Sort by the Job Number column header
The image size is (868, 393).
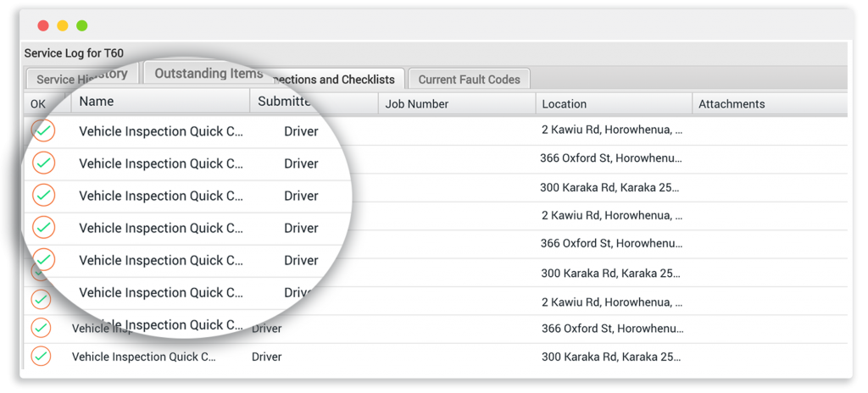pyautogui.click(x=457, y=104)
